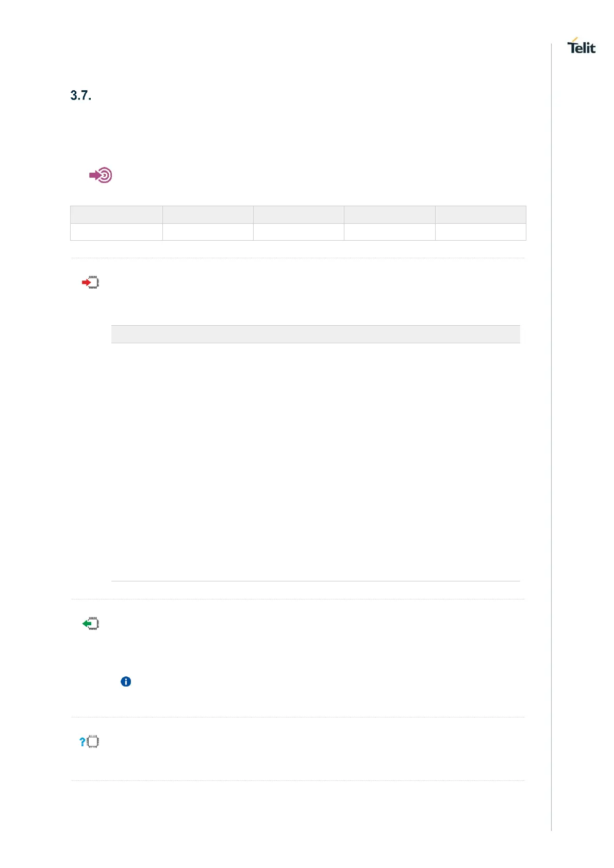Click the Telit logo in the header
The width and height of the screenshot is (614, 868).
(581, 46)
